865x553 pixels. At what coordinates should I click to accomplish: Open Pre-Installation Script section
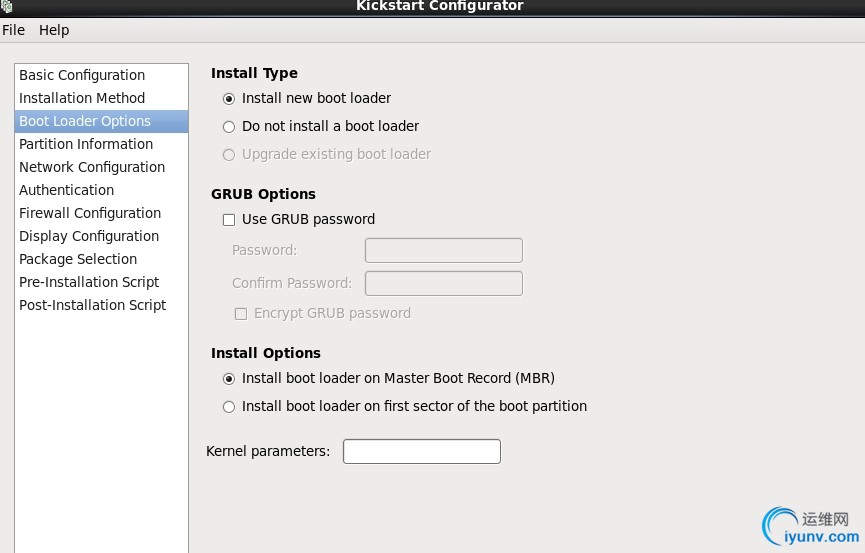[89, 282]
